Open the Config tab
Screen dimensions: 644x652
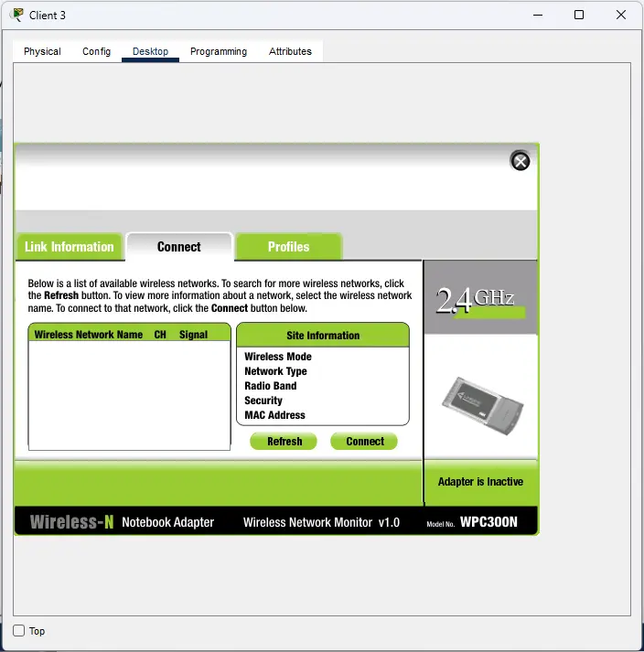point(97,51)
